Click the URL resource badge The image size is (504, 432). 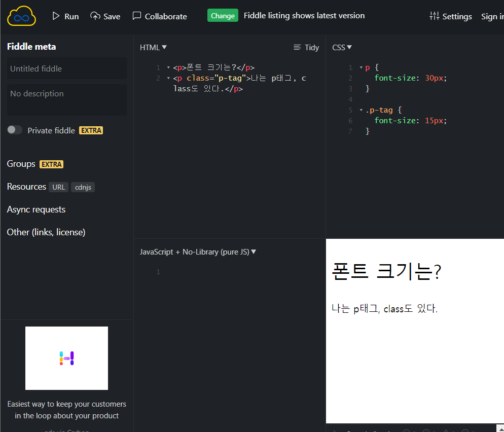point(58,187)
